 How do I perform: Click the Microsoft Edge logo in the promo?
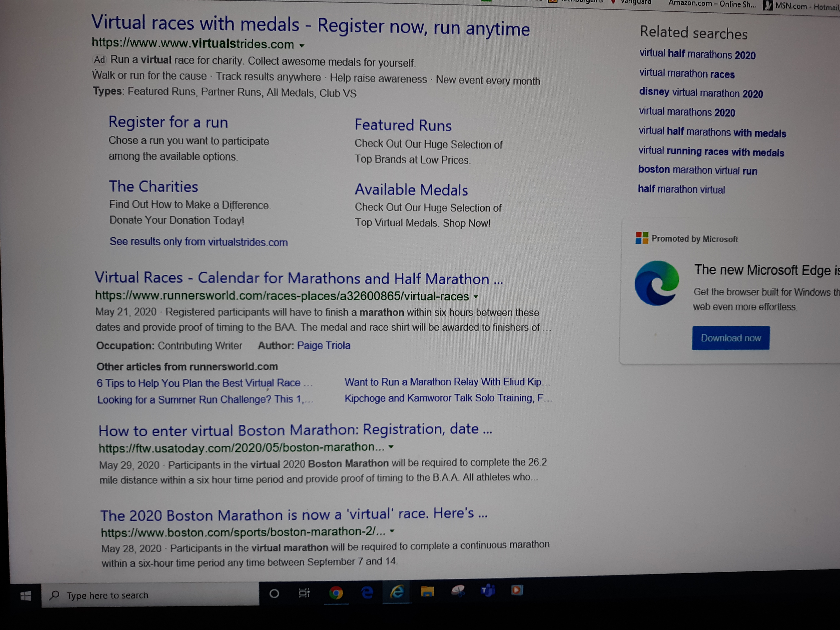(x=657, y=283)
